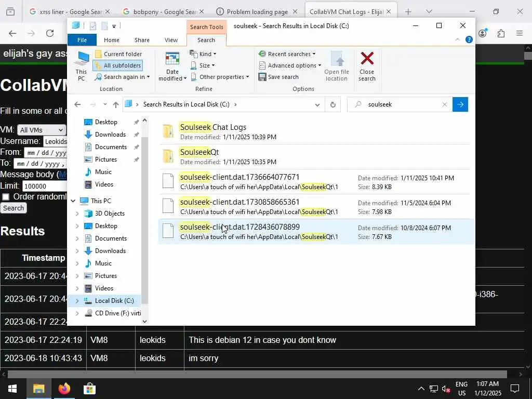This screenshot has width=532, height=399.
Task: Select Current folder search scope
Action: 118,54
